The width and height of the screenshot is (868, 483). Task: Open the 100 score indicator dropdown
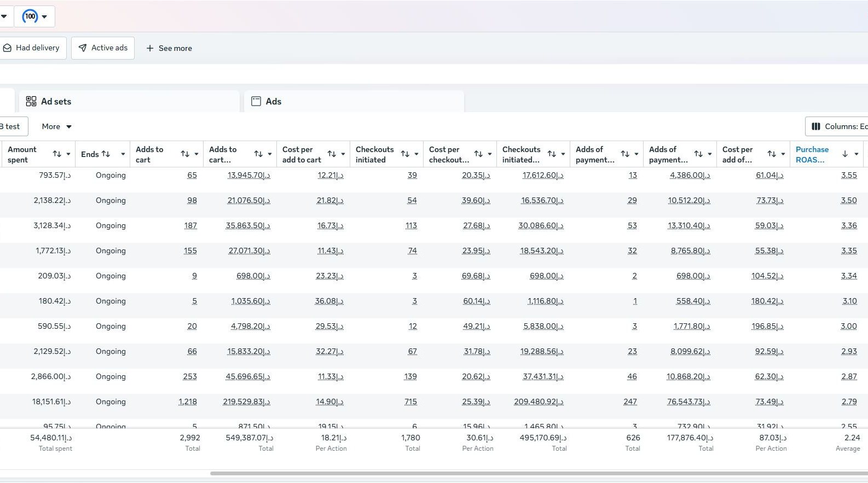click(34, 16)
